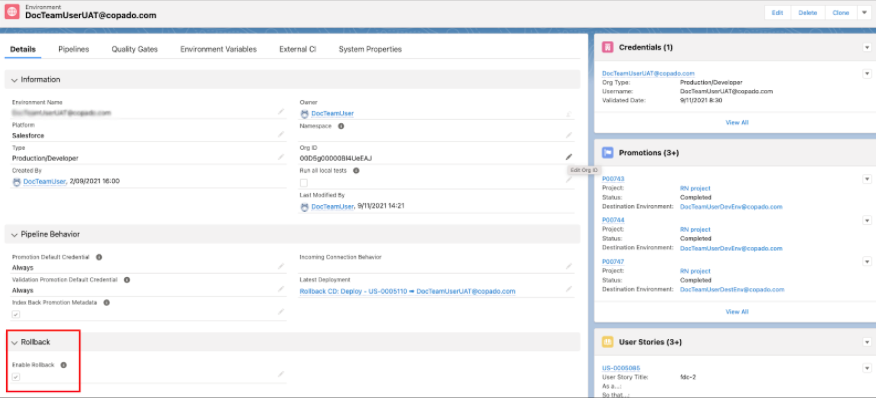Edit Namespace field pencil icon

569,135
